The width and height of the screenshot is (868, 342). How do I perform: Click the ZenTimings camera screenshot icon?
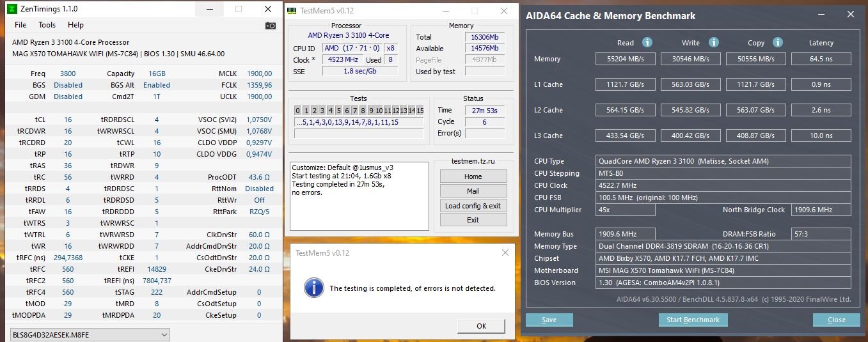click(x=271, y=26)
